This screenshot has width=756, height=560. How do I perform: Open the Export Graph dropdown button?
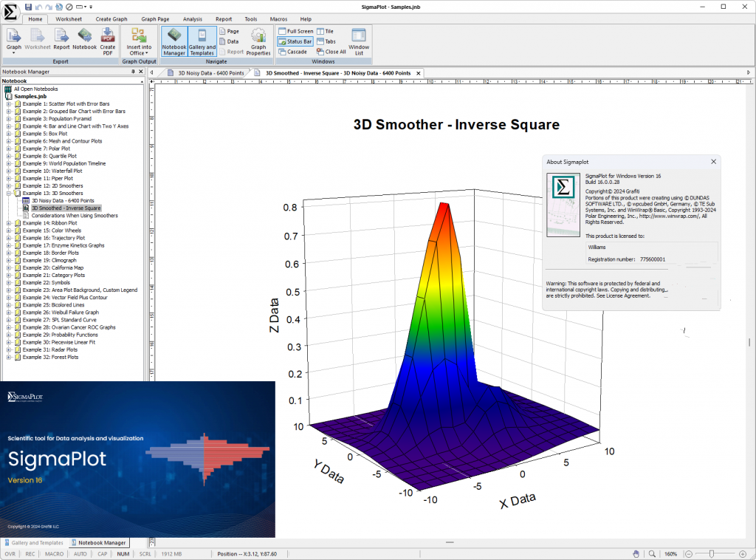click(13, 41)
